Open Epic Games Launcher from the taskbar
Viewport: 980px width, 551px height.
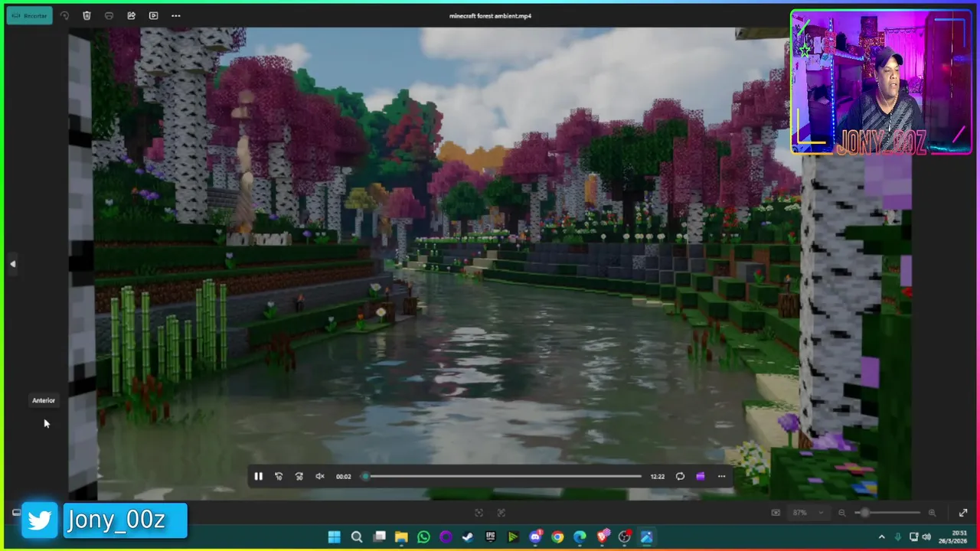(x=491, y=537)
